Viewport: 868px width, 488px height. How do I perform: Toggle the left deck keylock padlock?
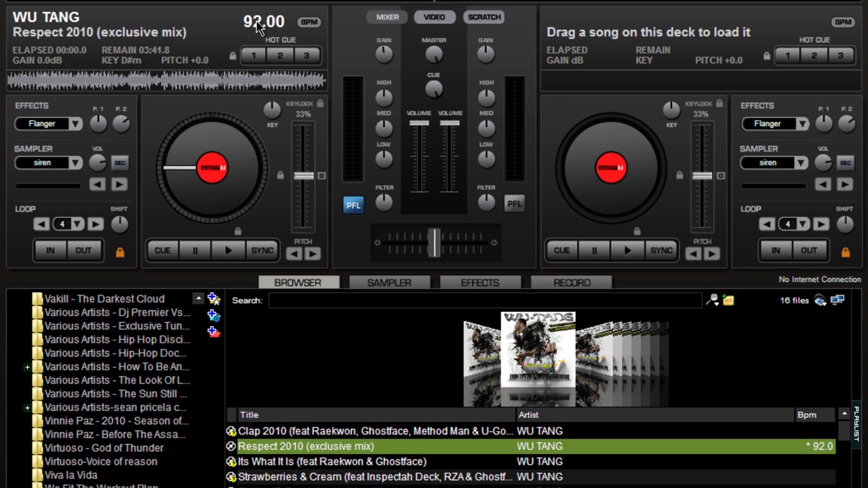(319, 104)
